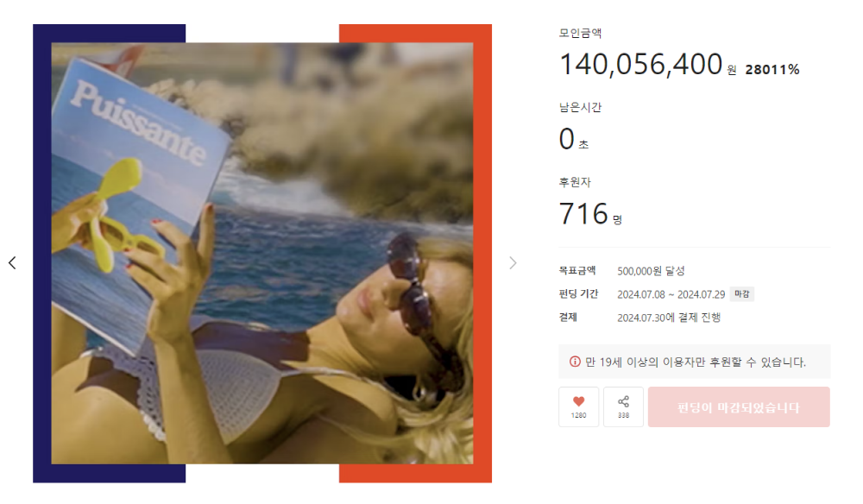Click the 마감 status badge
863x504 pixels.
click(x=742, y=293)
